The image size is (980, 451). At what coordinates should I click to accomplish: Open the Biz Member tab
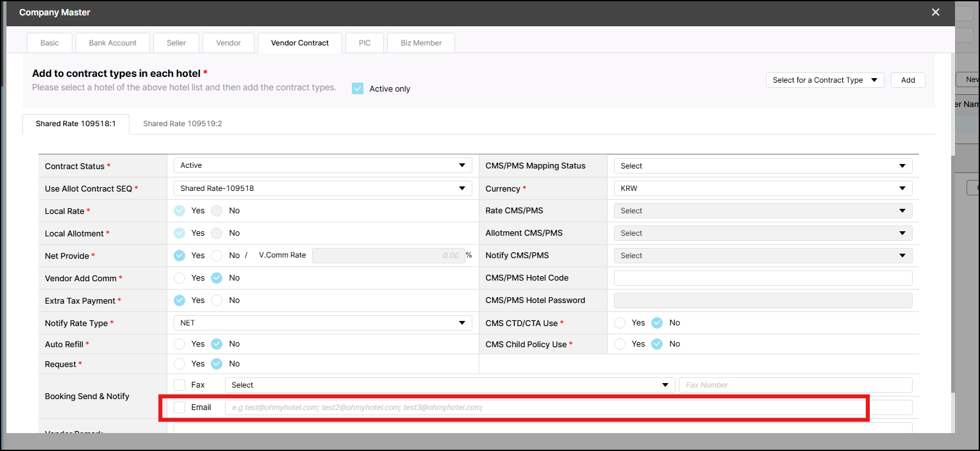click(x=421, y=43)
